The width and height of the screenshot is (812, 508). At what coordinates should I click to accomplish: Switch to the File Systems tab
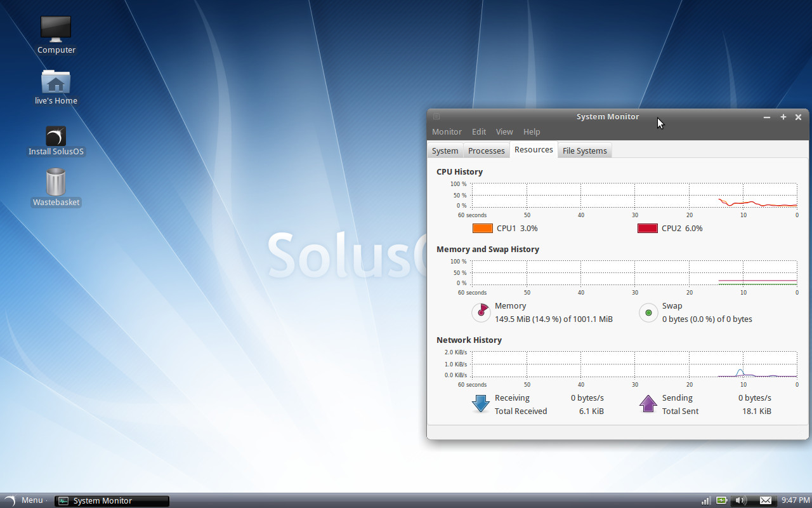pyautogui.click(x=584, y=150)
